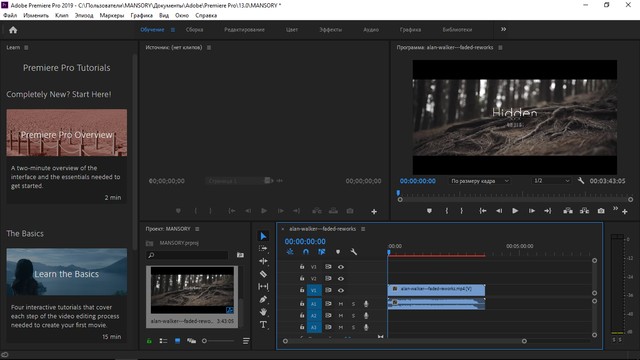Toggle V3 track output eye
This screenshot has height=360, width=640.
coord(341,267)
